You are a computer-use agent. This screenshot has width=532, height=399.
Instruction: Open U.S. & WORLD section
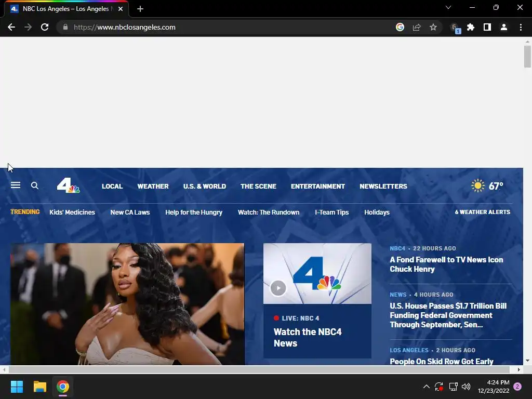pos(205,187)
